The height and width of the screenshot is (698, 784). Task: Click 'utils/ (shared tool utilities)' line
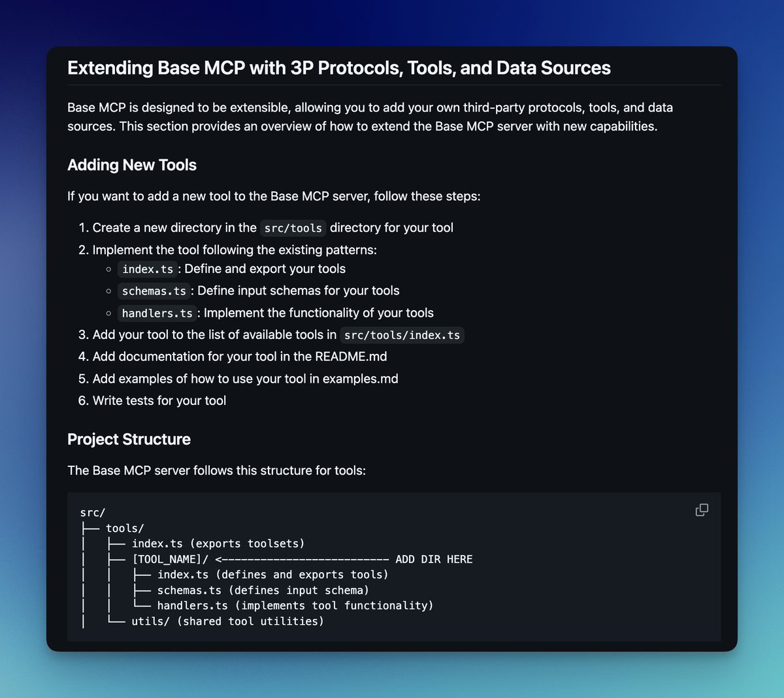click(227, 622)
